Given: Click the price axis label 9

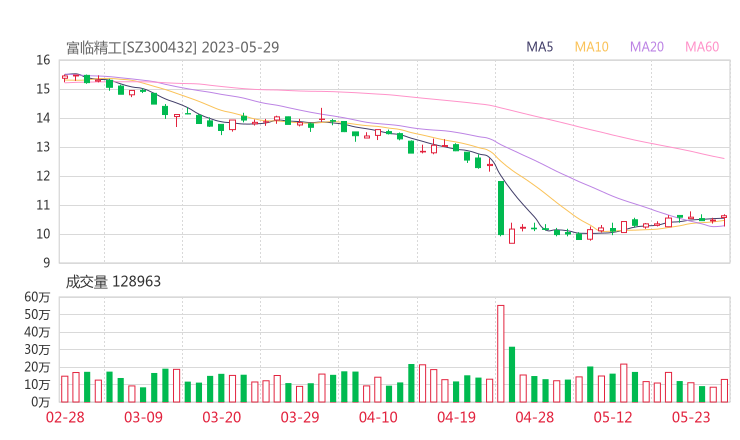Looking at the screenshot, I should point(46,263).
